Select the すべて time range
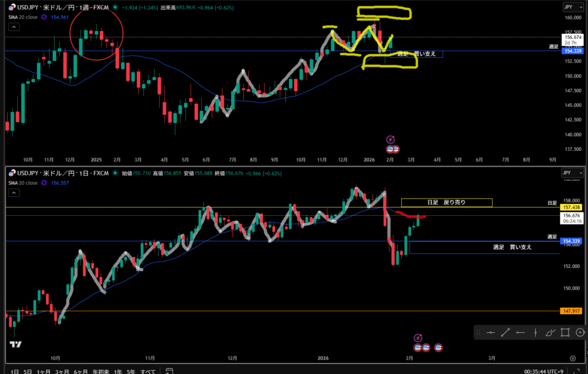 tap(148, 371)
